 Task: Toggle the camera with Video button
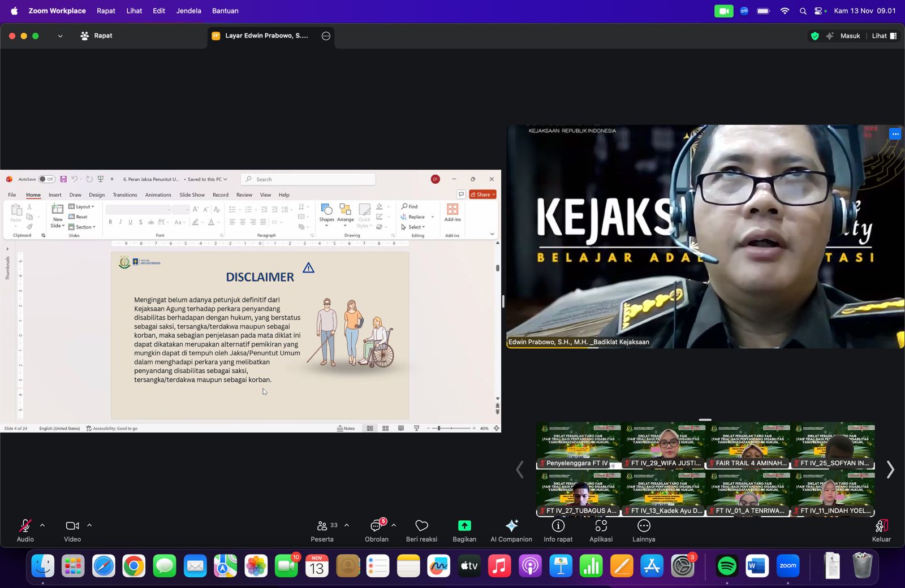click(72, 526)
